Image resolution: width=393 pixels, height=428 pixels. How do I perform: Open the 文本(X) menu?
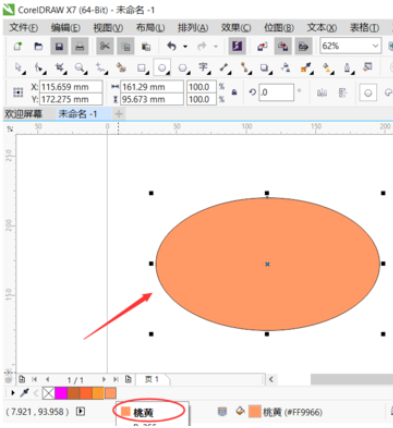tap(322, 28)
